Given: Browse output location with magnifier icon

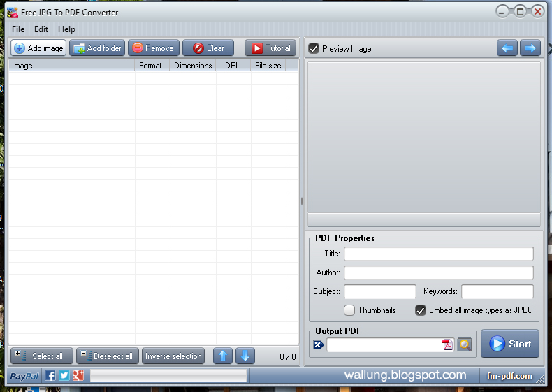Looking at the screenshot, I should [x=465, y=344].
